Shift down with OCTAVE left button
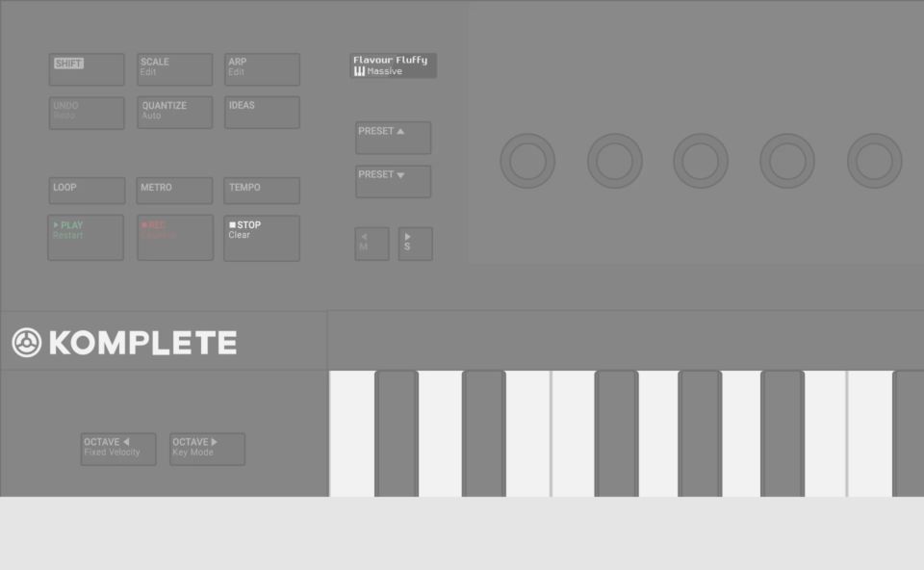The image size is (924, 570). coord(118,449)
